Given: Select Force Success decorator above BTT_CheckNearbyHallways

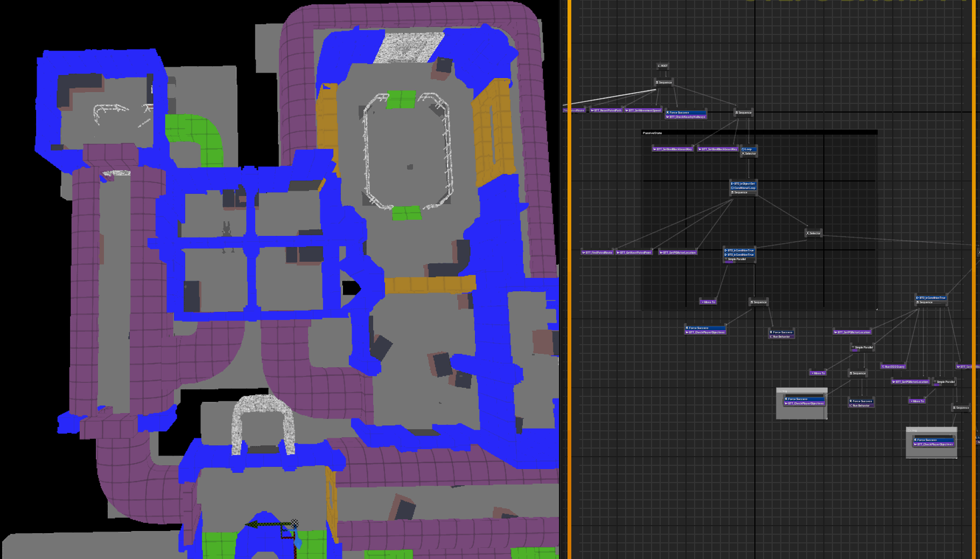Looking at the screenshot, I should (686, 113).
